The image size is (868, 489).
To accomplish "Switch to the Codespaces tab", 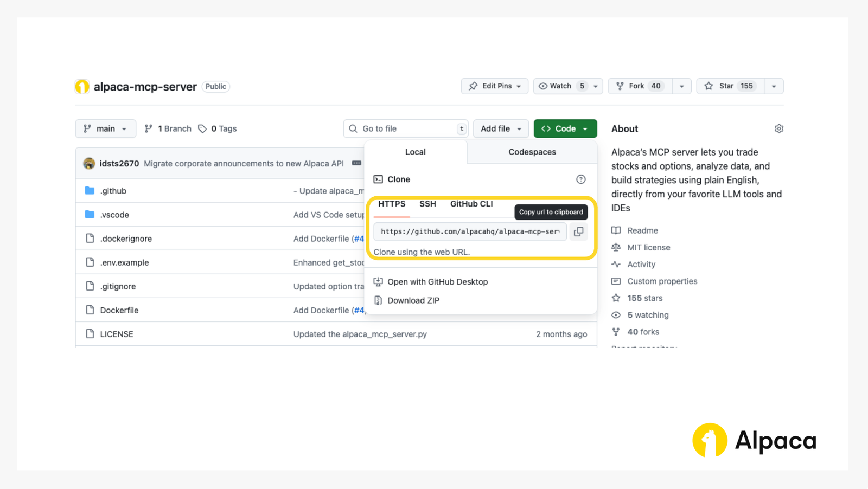I will (x=532, y=152).
